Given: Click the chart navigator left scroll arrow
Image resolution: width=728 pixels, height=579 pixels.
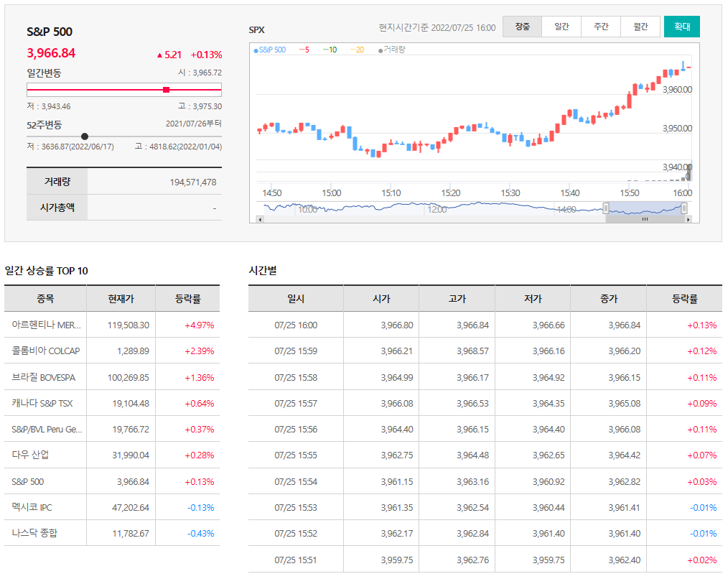Looking at the screenshot, I should (260, 219).
